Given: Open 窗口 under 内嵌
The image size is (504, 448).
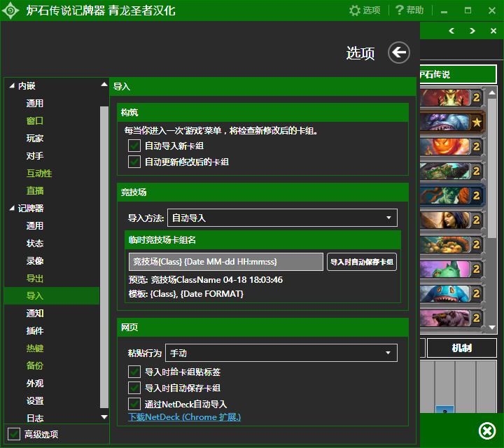Looking at the screenshot, I should [x=35, y=121].
